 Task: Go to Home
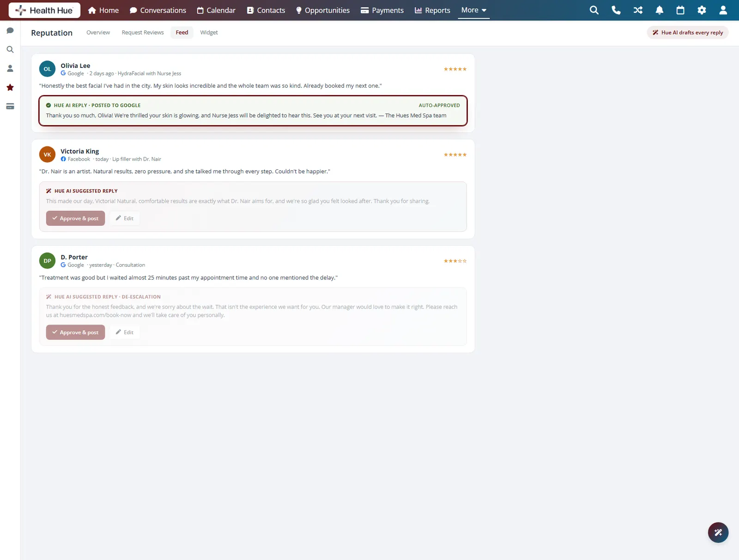click(x=103, y=10)
